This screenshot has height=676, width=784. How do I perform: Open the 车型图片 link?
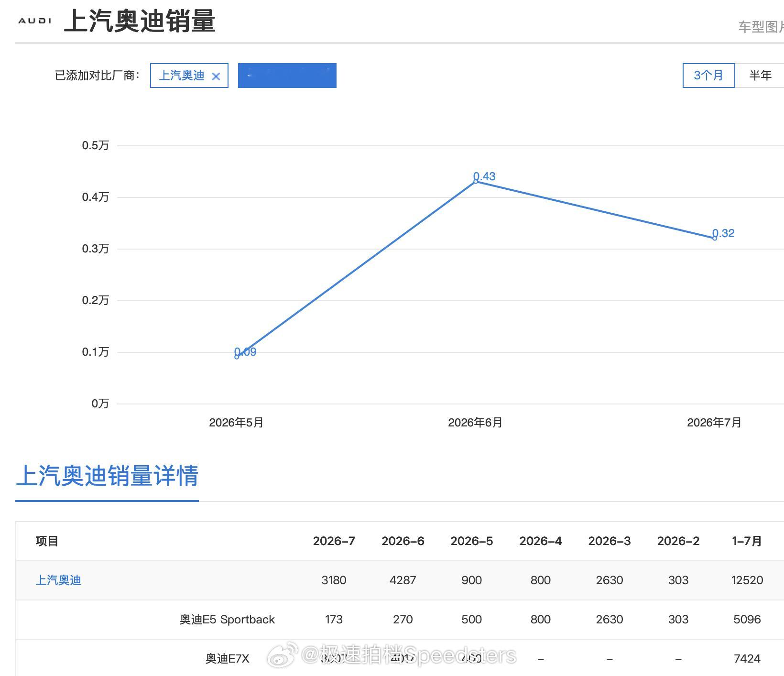[761, 27]
